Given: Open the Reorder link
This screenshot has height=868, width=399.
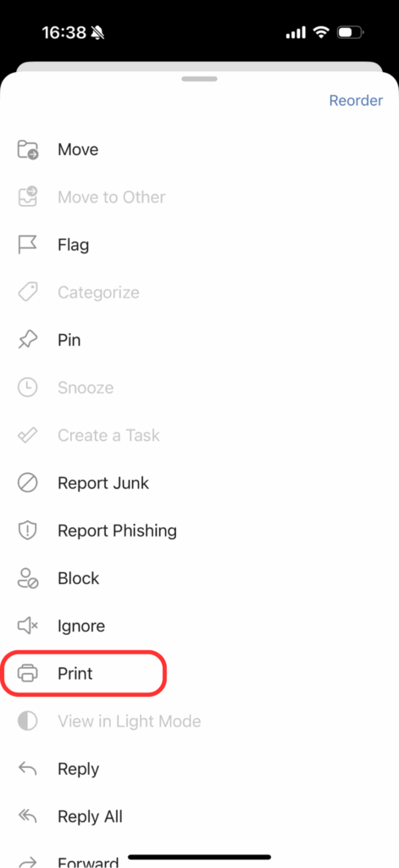Looking at the screenshot, I should (356, 101).
